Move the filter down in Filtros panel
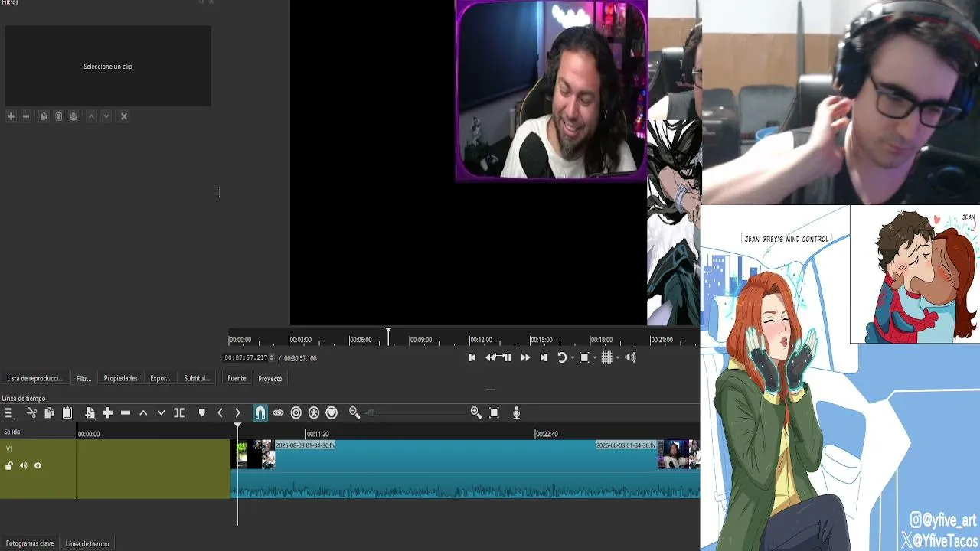This screenshot has width=980, height=551. pyautogui.click(x=106, y=116)
